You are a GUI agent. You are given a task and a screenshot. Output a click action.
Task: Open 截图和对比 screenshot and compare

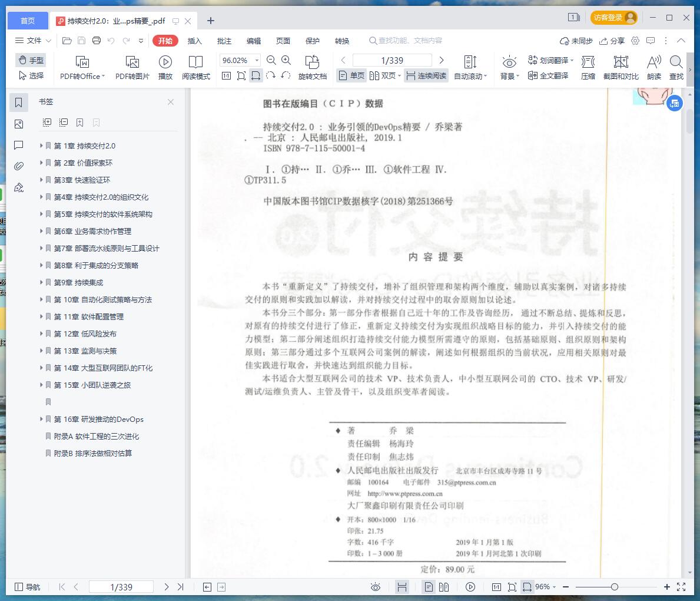[621, 68]
